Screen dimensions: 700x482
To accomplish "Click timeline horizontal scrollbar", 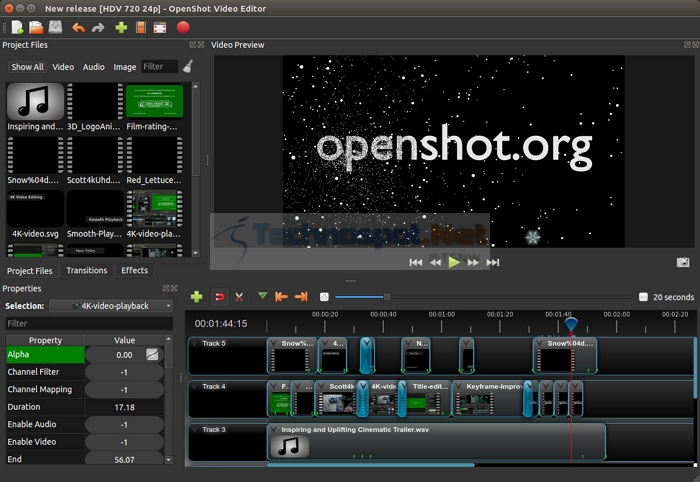I will pyautogui.click(x=371, y=465).
